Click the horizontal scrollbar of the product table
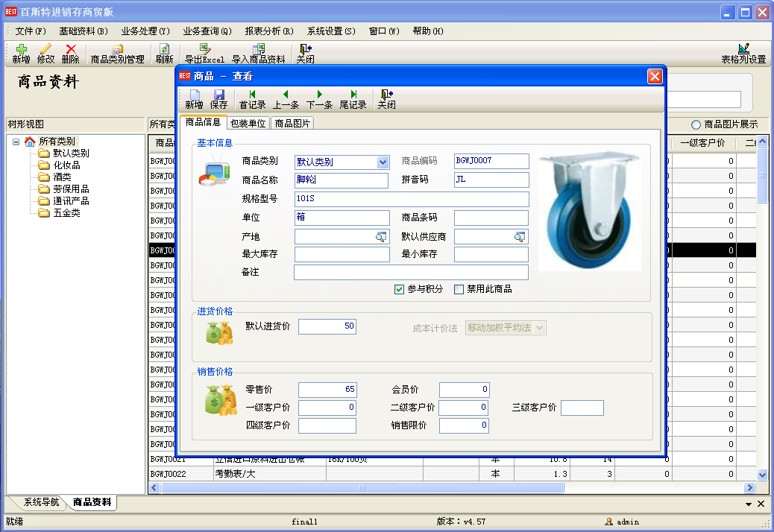This screenshot has width=774, height=532. 362,487
